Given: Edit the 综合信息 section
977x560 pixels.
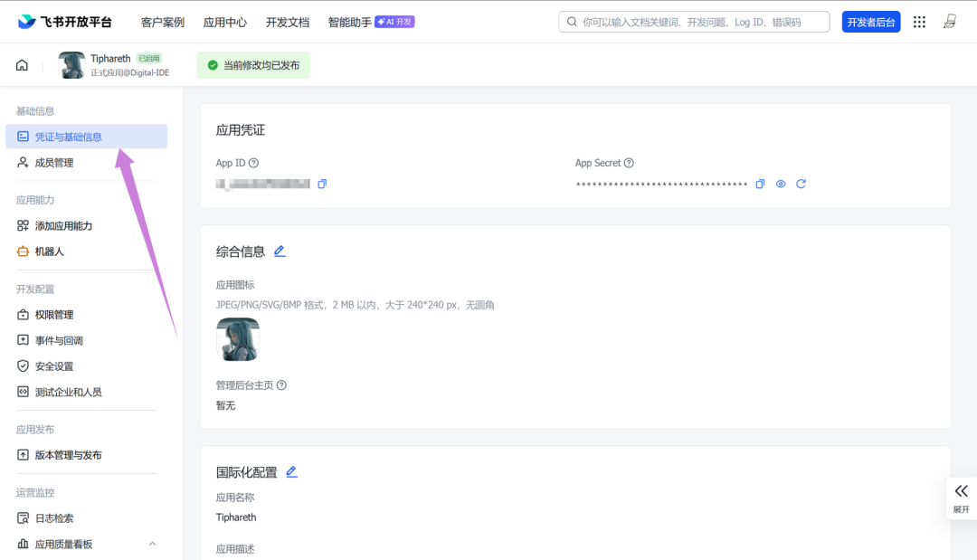Looking at the screenshot, I should click(x=280, y=252).
